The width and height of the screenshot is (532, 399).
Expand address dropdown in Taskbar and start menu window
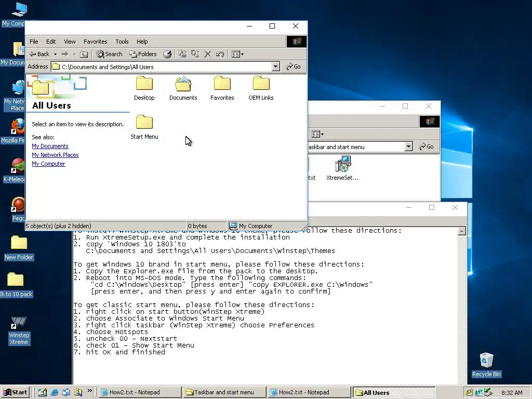pos(408,147)
